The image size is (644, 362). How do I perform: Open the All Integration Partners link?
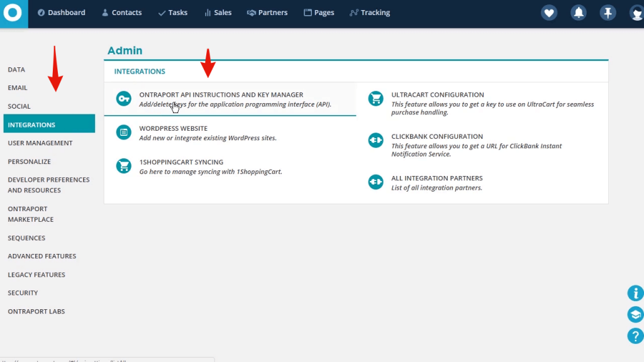(437, 178)
